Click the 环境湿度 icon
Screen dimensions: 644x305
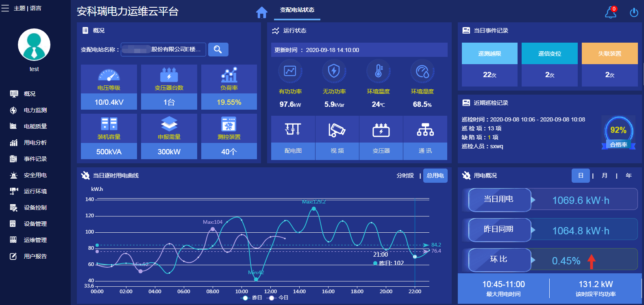point(422,71)
